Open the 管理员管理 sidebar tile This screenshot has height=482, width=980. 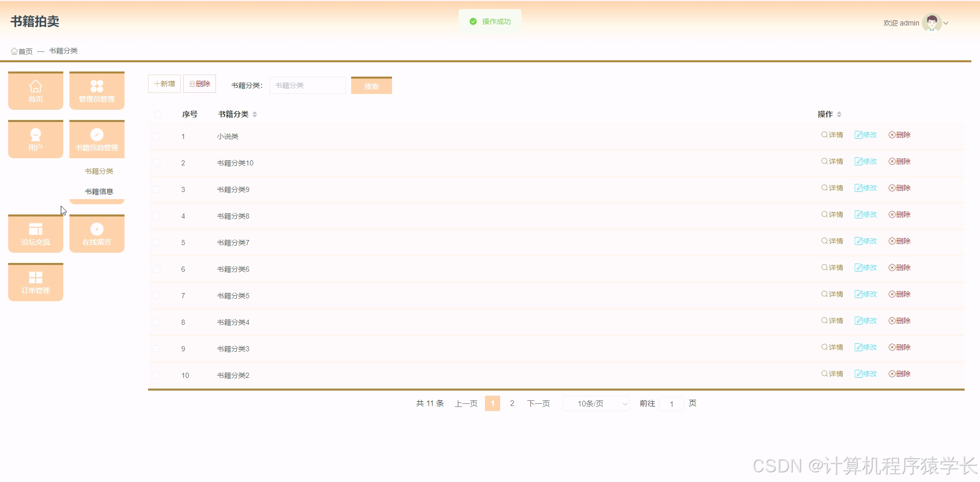pyautogui.click(x=97, y=90)
